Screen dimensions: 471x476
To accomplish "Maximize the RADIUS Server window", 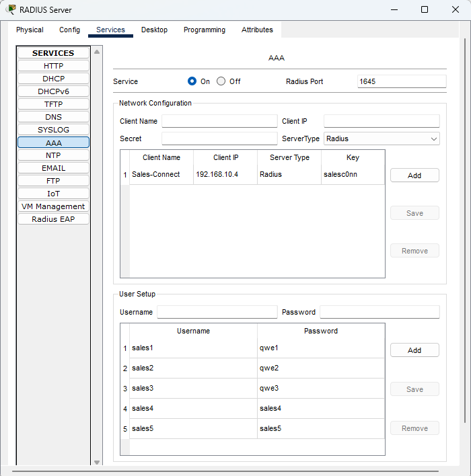I will point(425,9).
